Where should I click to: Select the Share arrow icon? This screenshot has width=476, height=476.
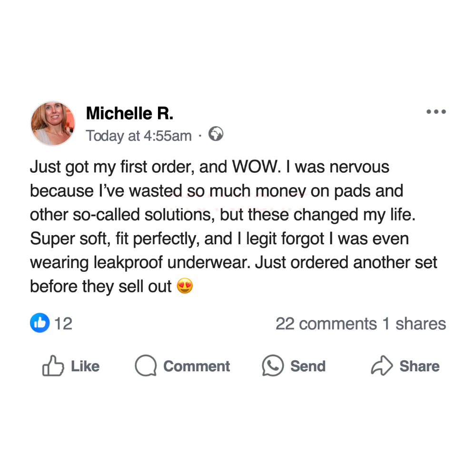tap(382, 366)
